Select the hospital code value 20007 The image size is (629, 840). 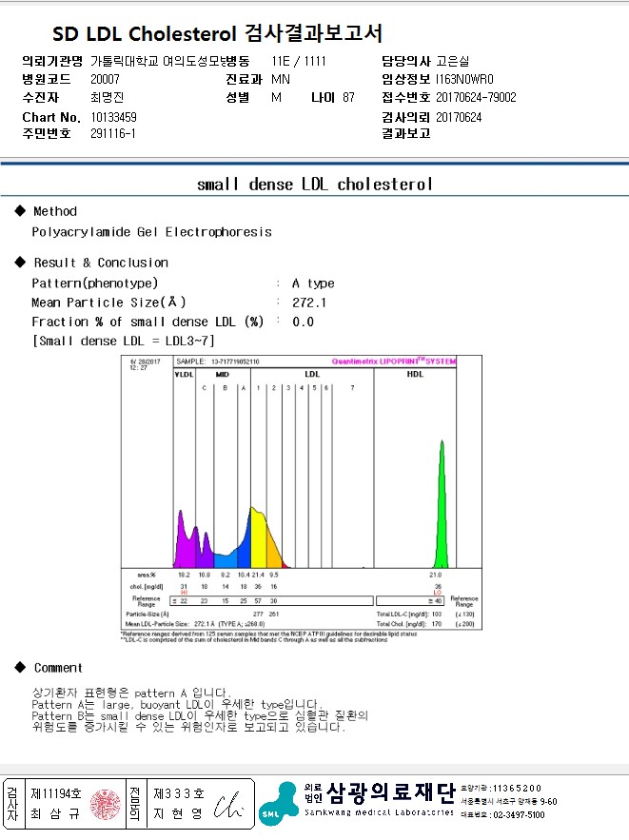pyautogui.click(x=105, y=79)
